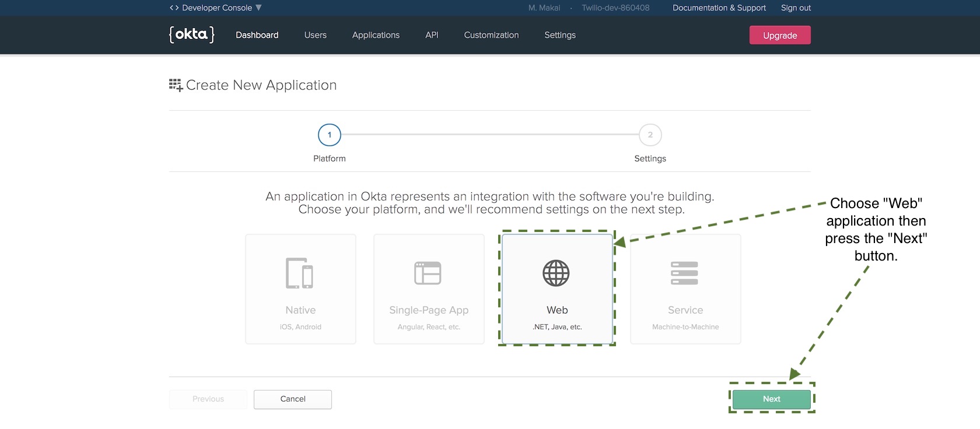Click the Developer Console code brackets icon
Viewport: 980px width, 429px height.
click(174, 8)
